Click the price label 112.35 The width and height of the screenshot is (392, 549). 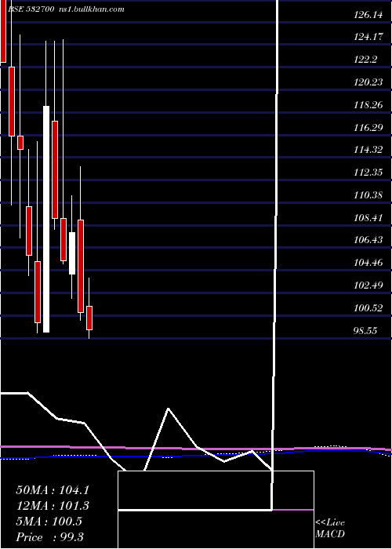(x=368, y=173)
